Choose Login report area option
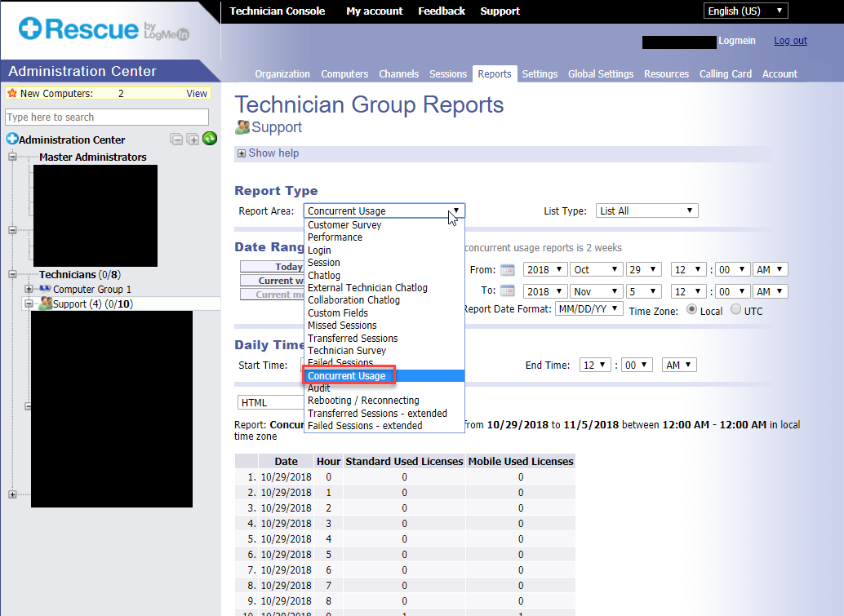This screenshot has width=844, height=616. coord(384,250)
